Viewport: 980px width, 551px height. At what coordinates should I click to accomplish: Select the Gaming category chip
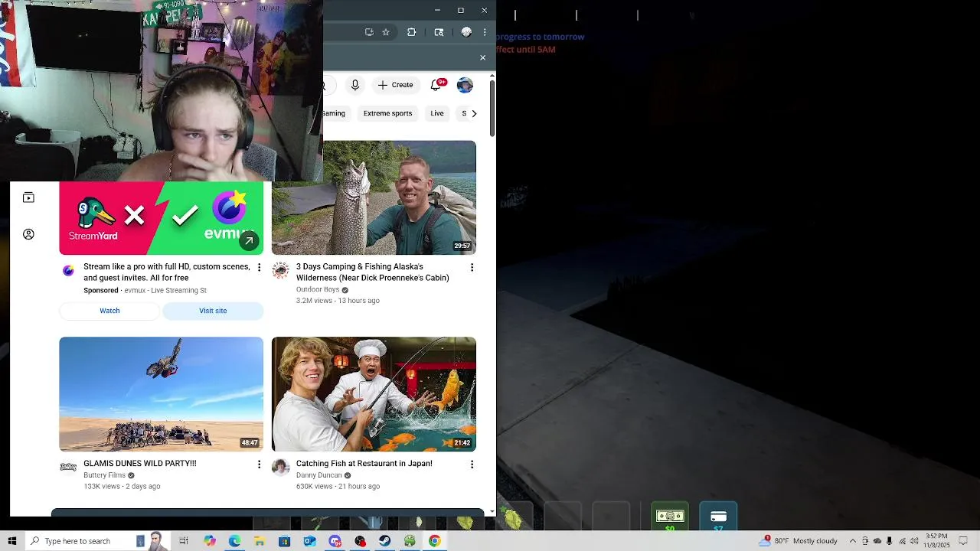pyautogui.click(x=334, y=113)
